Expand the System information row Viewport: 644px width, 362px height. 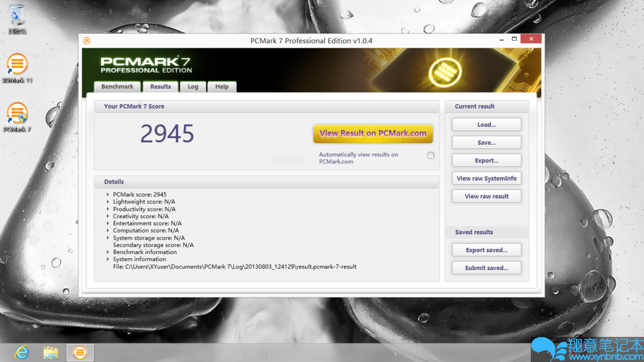pos(108,259)
